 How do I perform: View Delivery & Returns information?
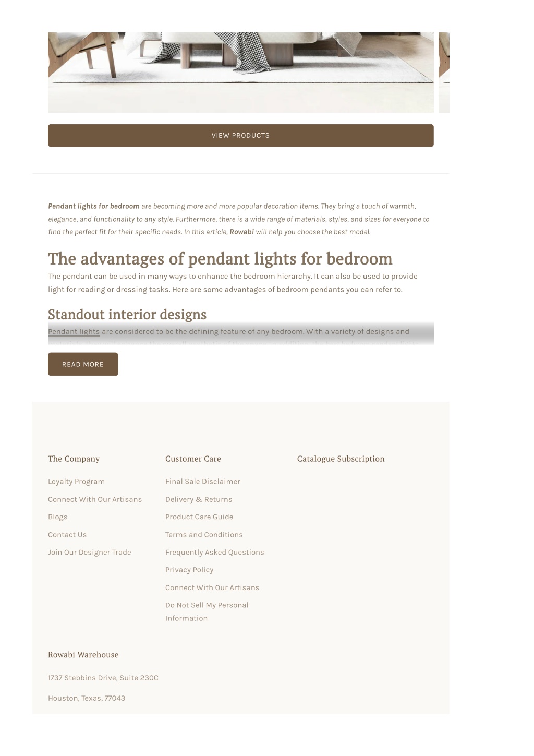coord(199,499)
